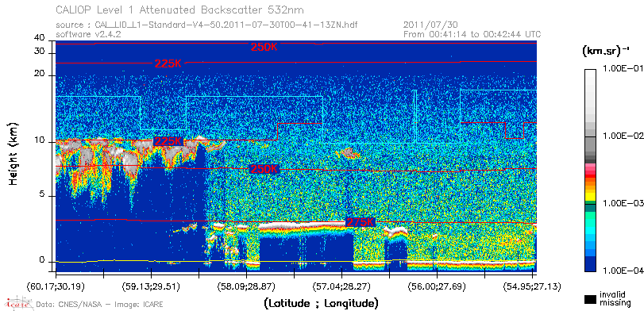Click the '(Latitude ; Longitude)' axis label
The width and height of the screenshot is (644, 311).
[320, 304]
